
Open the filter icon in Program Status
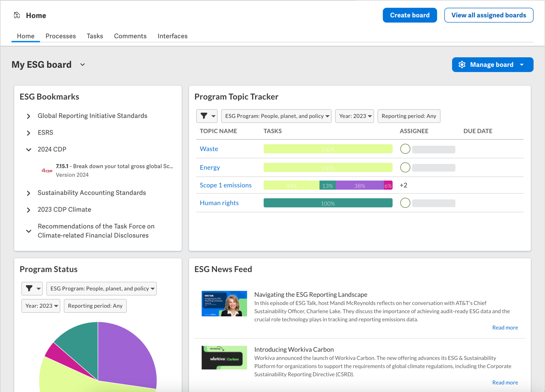click(32, 288)
